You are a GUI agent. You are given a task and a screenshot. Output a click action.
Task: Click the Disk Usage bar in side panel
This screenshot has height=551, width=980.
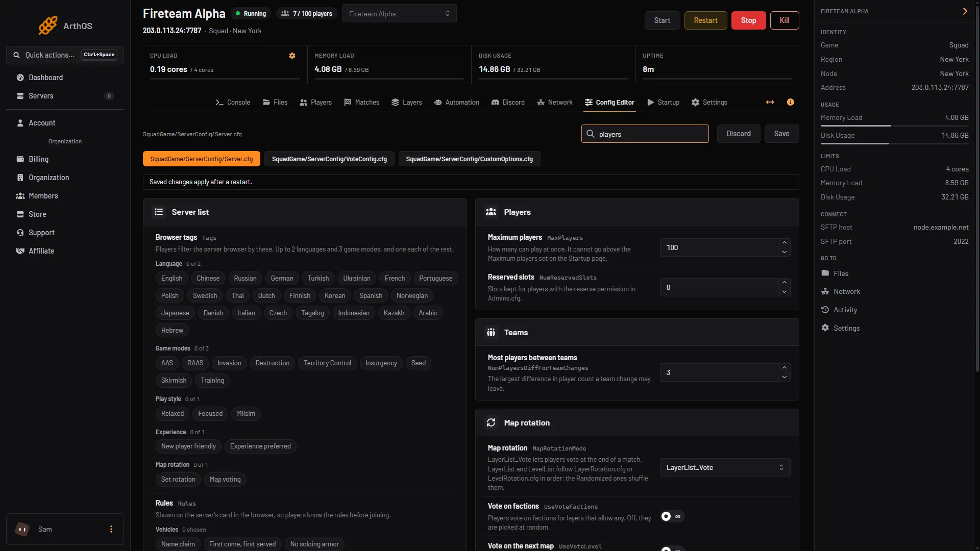[x=894, y=143]
